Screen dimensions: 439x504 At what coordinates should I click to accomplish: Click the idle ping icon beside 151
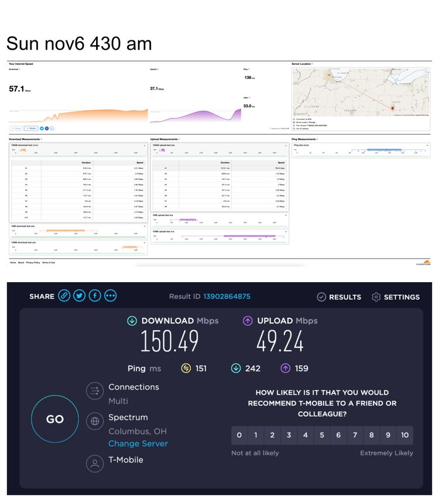tap(186, 368)
